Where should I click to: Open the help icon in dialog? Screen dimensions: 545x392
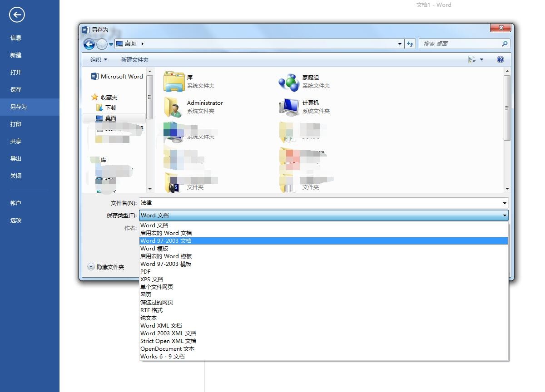pyautogui.click(x=500, y=59)
